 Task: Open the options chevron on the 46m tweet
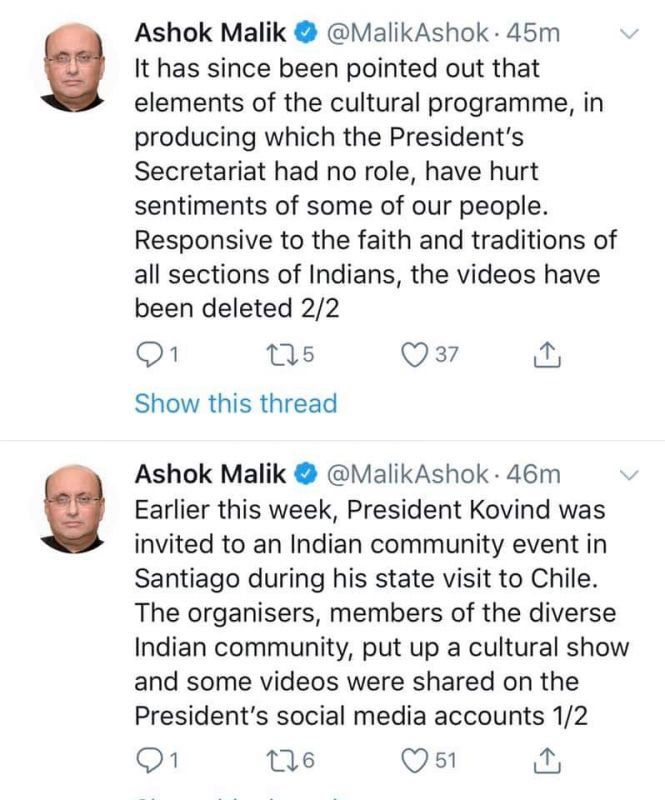626,474
